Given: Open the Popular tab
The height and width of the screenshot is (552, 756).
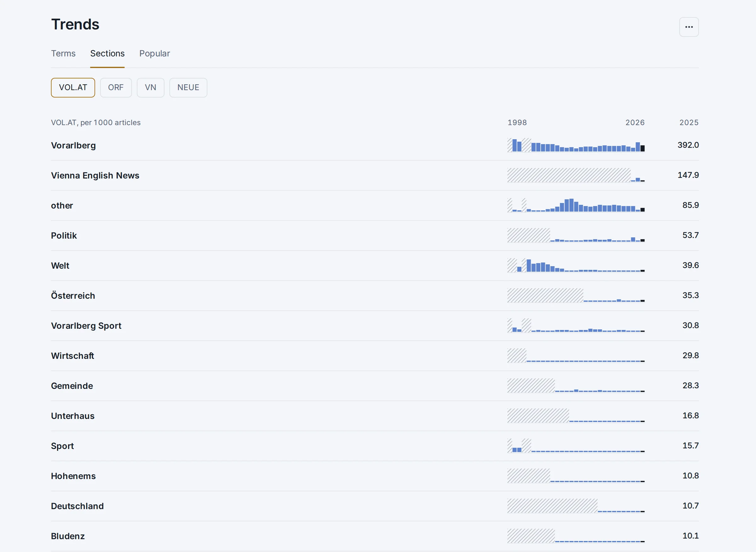Looking at the screenshot, I should coord(154,54).
